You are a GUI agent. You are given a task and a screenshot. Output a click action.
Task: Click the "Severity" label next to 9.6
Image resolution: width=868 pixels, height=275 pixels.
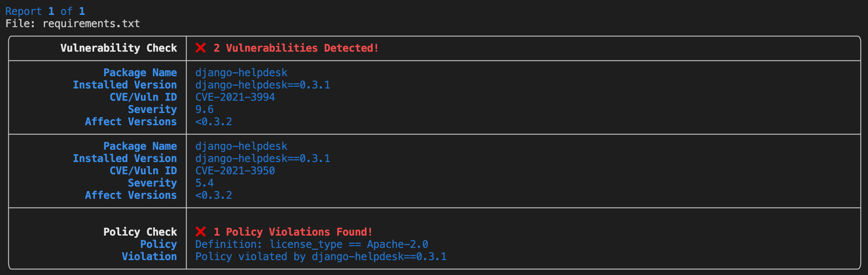click(x=152, y=109)
